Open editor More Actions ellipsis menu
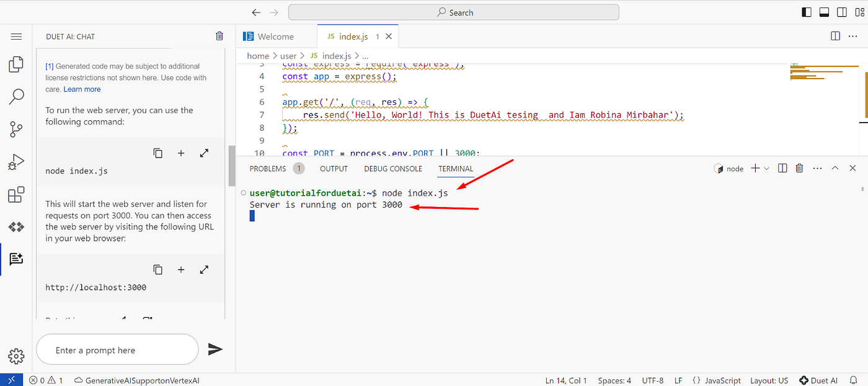This screenshot has width=868, height=386. 854,37
